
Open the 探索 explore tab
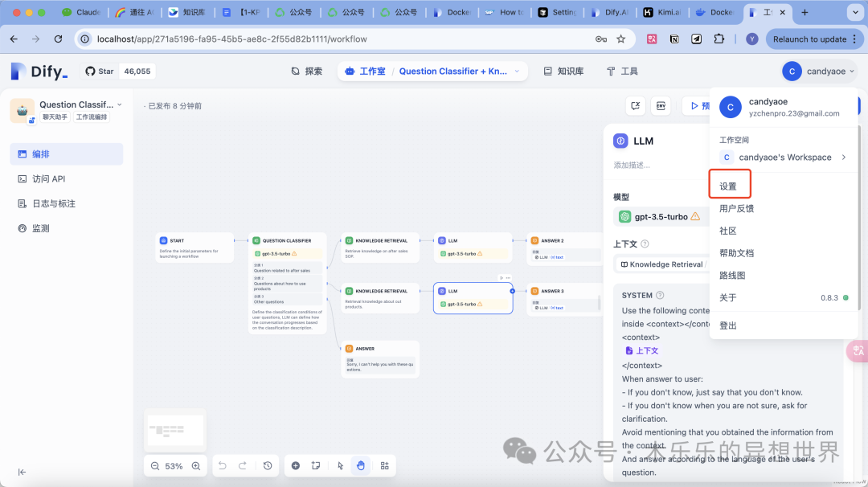(x=307, y=71)
